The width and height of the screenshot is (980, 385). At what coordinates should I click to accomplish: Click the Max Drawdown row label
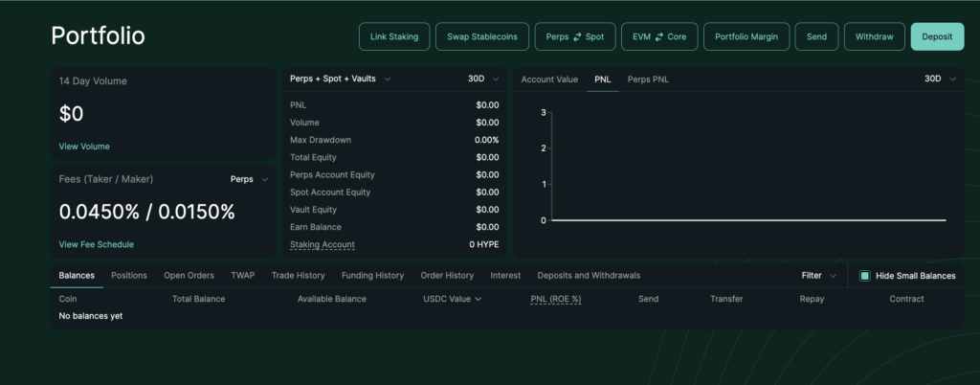coord(321,140)
